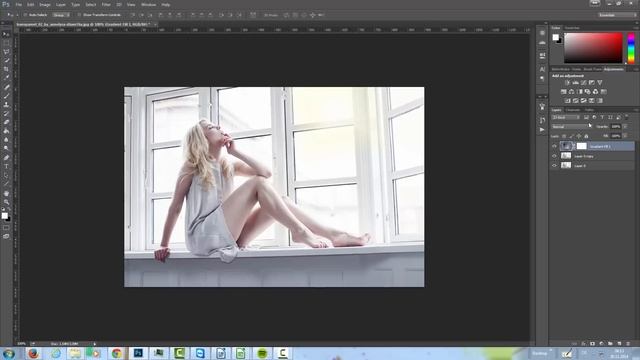Add a Levels adjustment

[576, 83]
